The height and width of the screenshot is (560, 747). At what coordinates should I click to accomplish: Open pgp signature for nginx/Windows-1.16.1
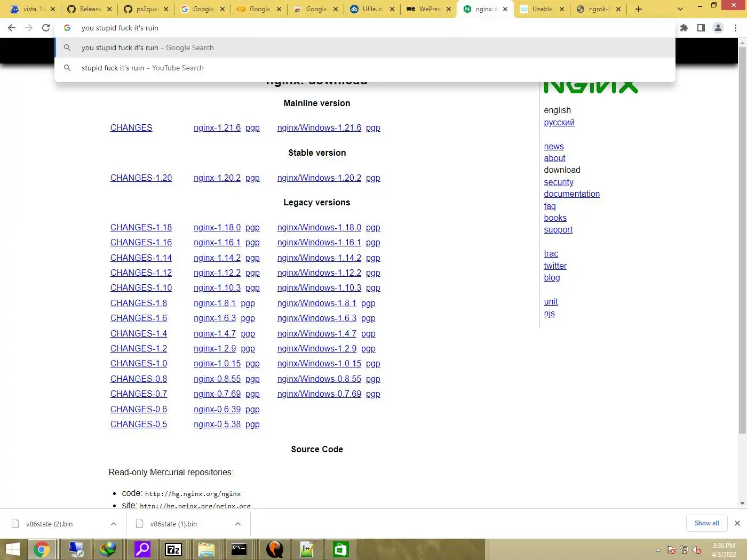pyautogui.click(x=373, y=242)
